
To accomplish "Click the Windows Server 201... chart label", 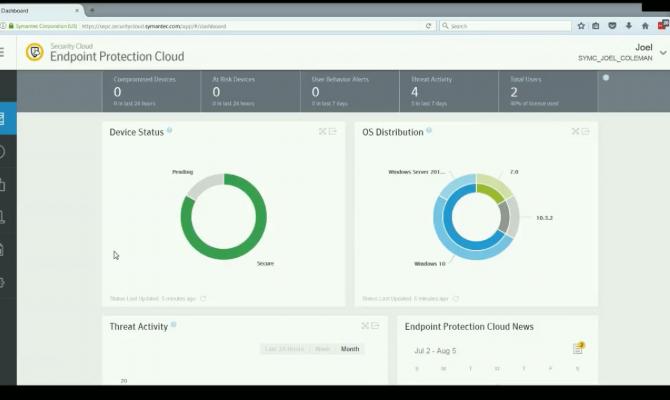I will 417,172.
